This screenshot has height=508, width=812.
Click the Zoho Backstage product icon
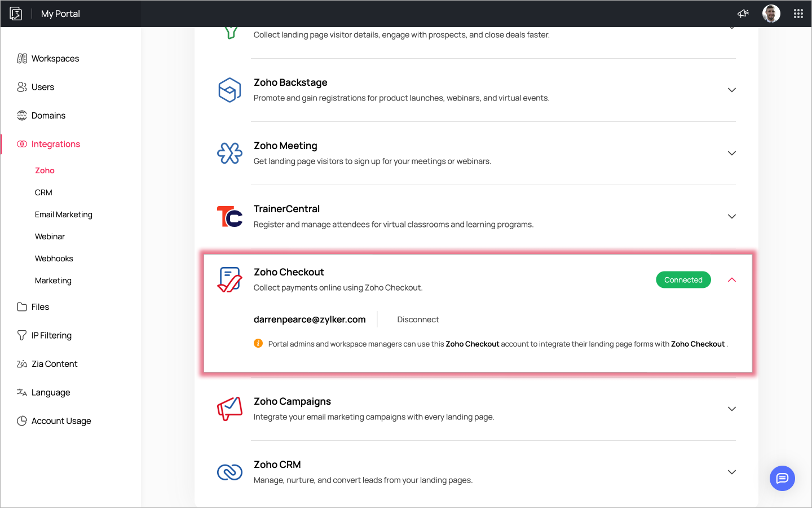click(x=230, y=90)
